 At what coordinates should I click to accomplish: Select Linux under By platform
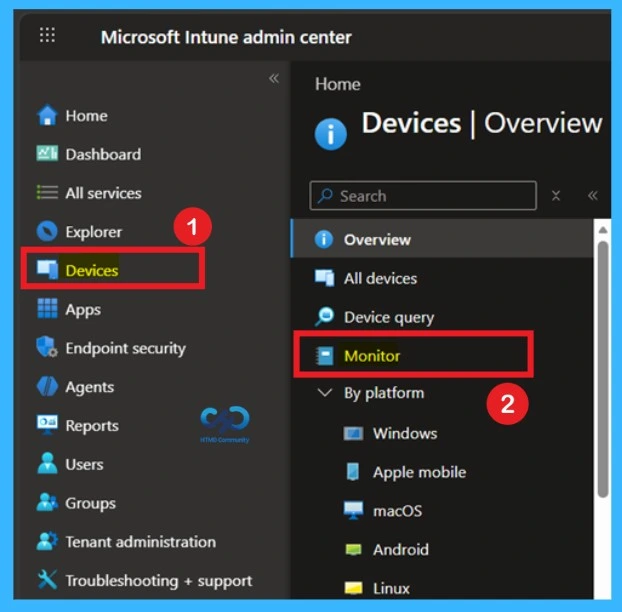tap(391, 588)
